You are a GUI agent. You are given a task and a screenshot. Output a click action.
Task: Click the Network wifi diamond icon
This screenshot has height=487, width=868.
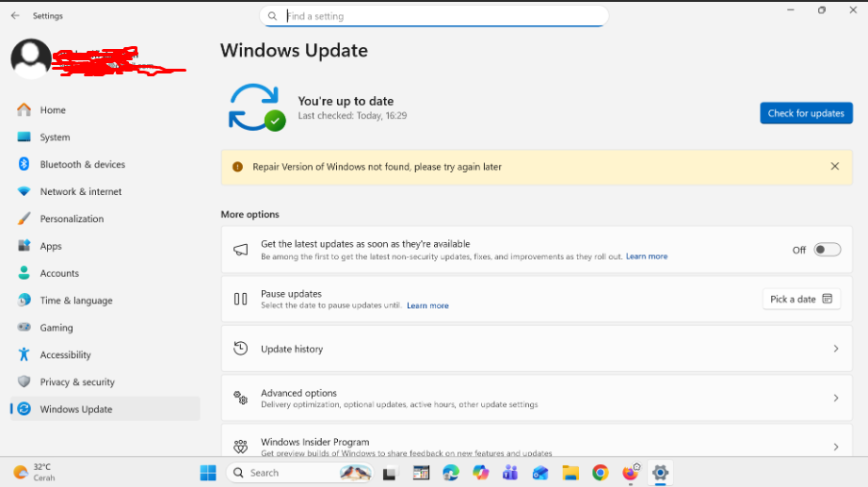point(24,191)
